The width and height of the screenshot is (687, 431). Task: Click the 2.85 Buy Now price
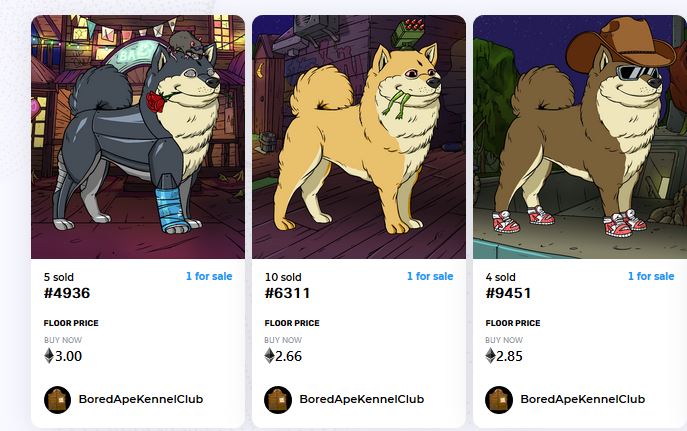point(509,356)
